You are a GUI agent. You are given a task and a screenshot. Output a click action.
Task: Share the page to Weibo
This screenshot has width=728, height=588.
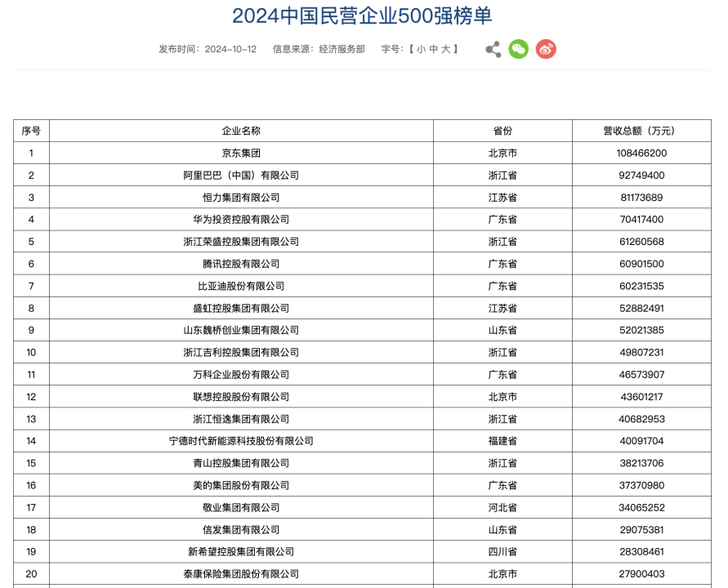pyautogui.click(x=546, y=49)
